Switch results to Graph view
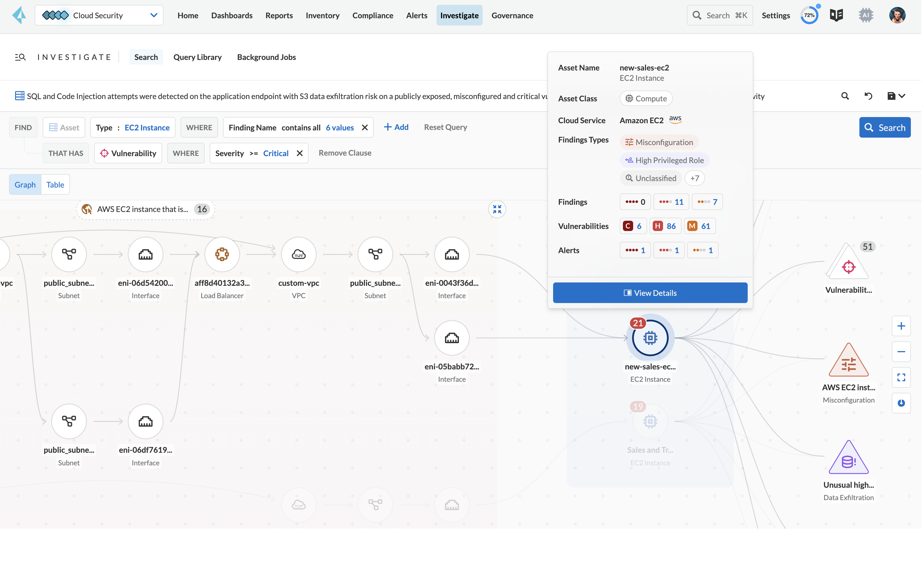The height and width of the screenshot is (577, 924). coord(25,185)
